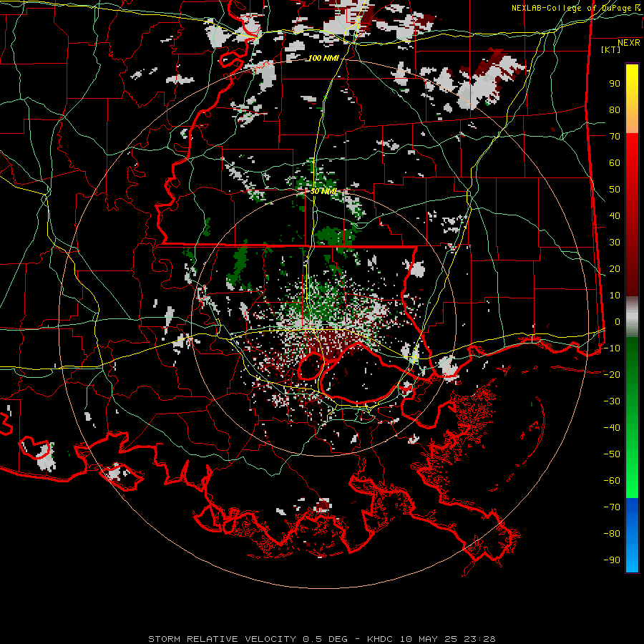This screenshot has height=644, width=644.
Task: Click the NEXR label above the scale
Action: click(x=628, y=43)
